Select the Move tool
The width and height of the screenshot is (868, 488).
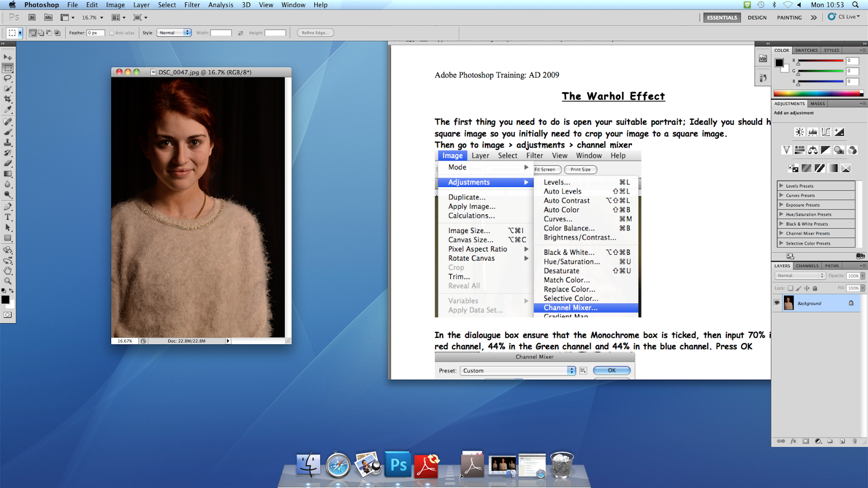(x=8, y=57)
